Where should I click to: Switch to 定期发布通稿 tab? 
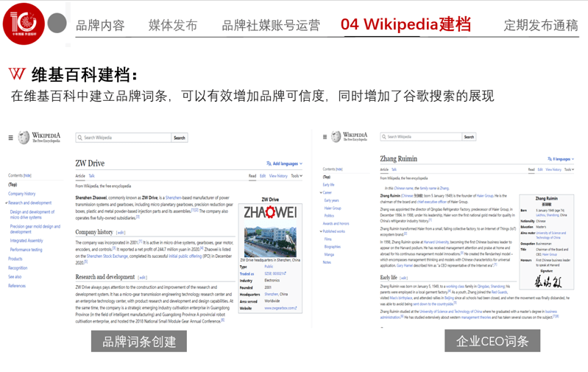pos(541,25)
